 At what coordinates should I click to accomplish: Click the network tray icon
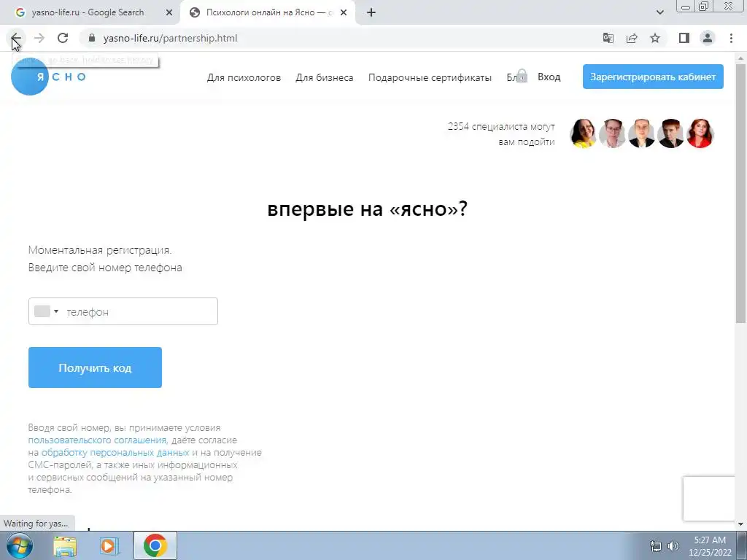pos(656,546)
